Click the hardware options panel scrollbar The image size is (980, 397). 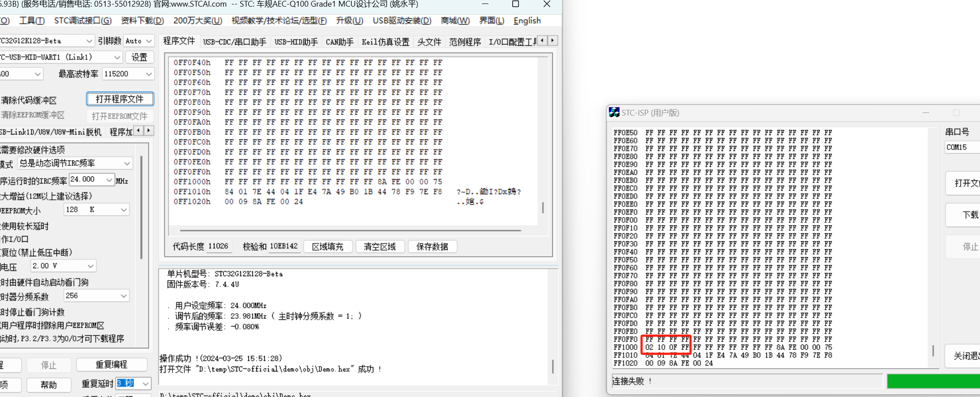coord(141,207)
